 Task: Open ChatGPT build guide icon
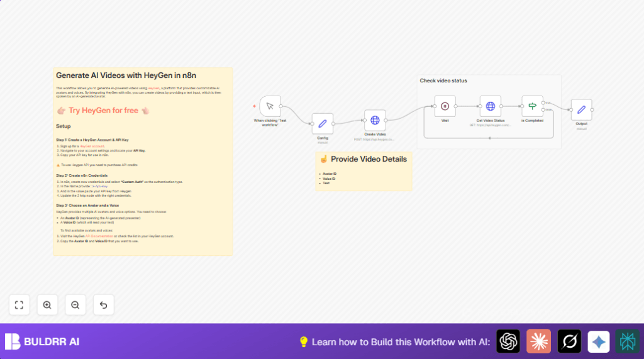pyautogui.click(x=508, y=341)
